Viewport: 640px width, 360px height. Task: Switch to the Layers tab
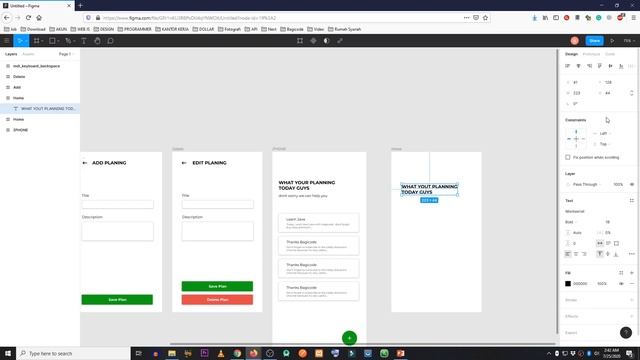(11, 54)
